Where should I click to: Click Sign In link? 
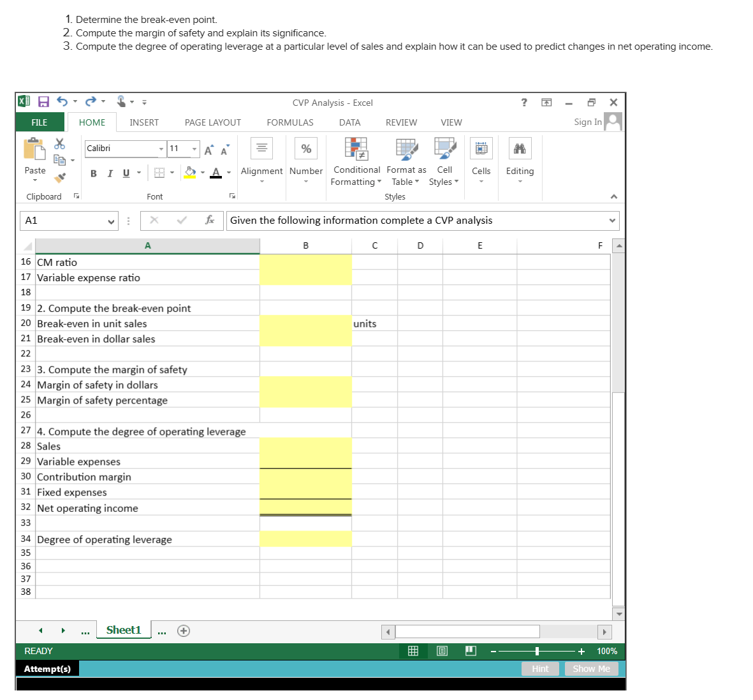[x=588, y=122]
